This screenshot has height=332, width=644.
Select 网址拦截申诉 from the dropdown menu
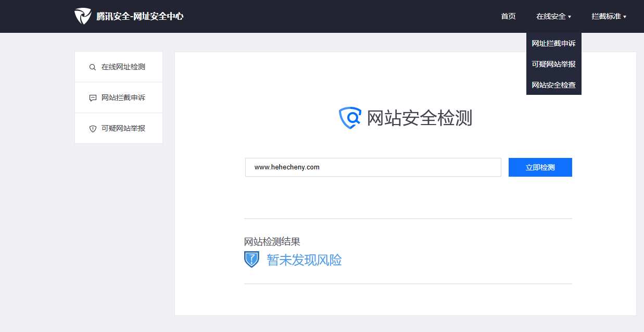(x=553, y=43)
